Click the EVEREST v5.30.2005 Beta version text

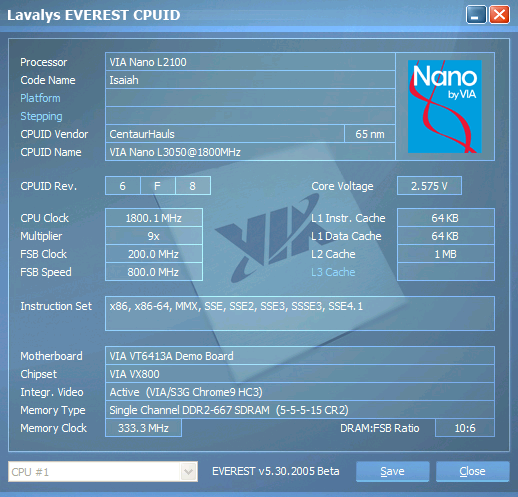pos(276,471)
